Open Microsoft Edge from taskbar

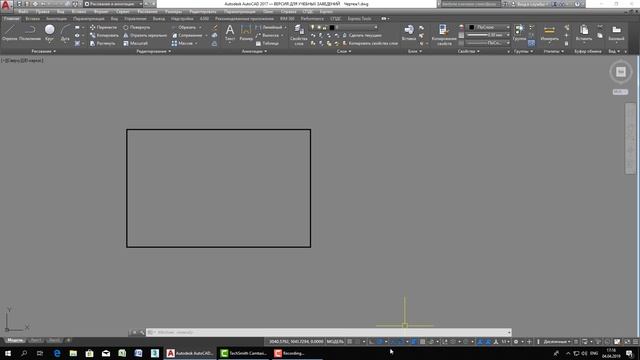tap(57, 353)
